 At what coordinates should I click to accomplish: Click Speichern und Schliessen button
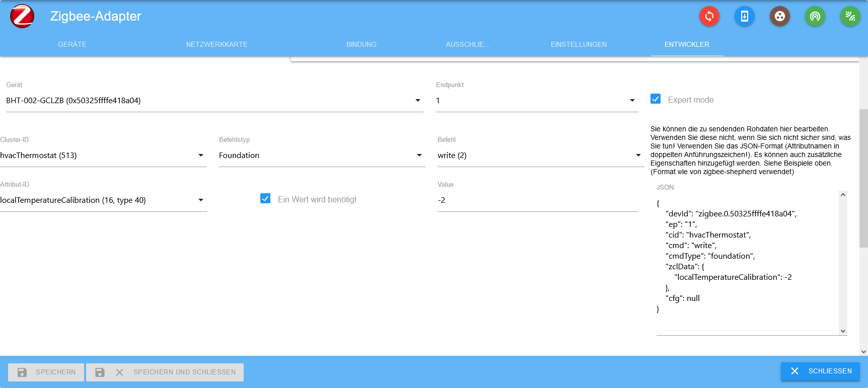pyautogui.click(x=165, y=372)
